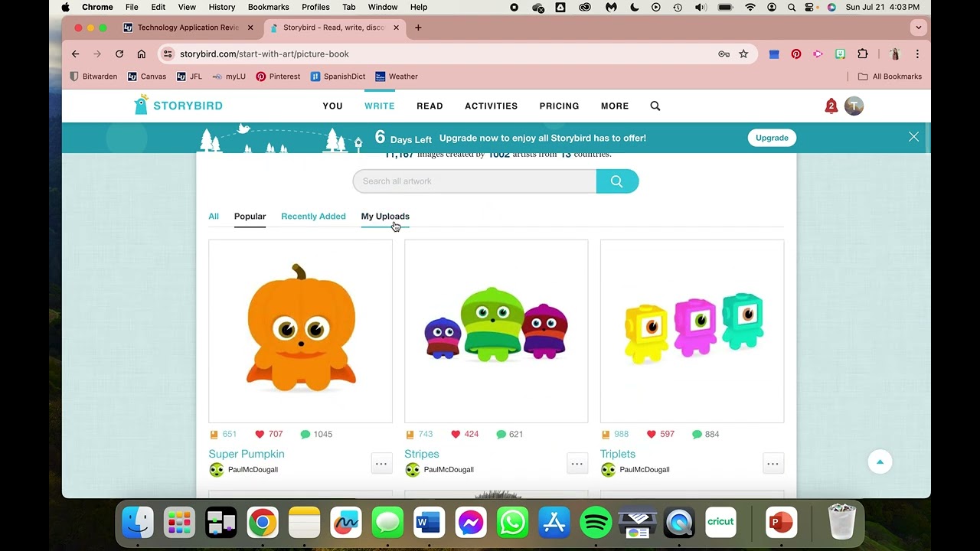The image size is (980, 551).
Task: Open notifications bell with badge 2
Action: click(x=831, y=106)
